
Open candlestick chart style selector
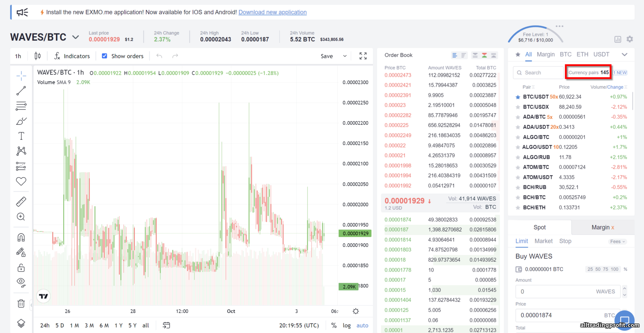[37, 56]
